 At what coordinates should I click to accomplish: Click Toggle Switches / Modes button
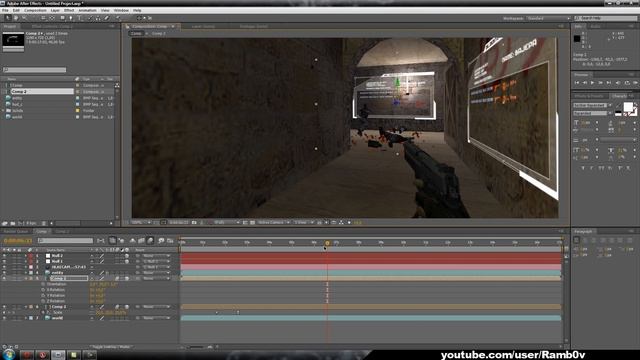point(110,347)
